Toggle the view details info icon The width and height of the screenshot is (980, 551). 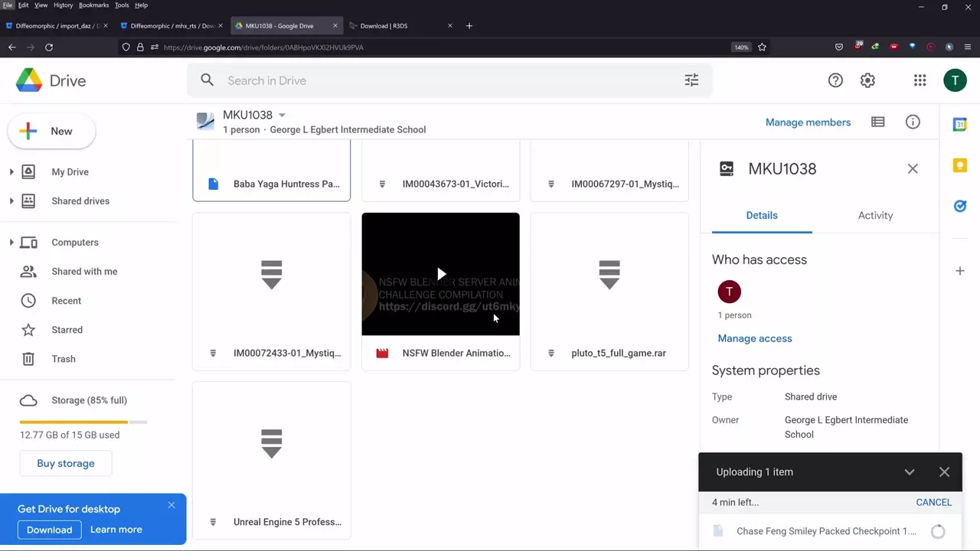pos(913,122)
